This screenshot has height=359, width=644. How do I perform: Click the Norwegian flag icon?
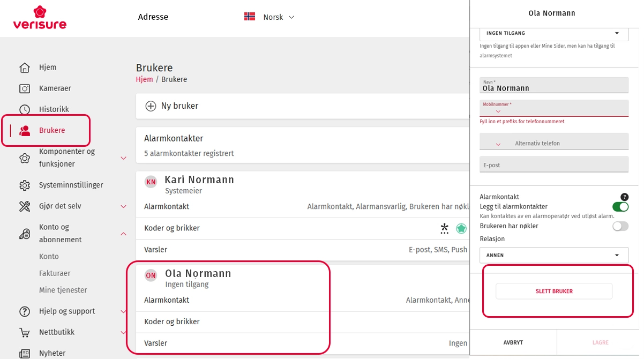(250, 17)
